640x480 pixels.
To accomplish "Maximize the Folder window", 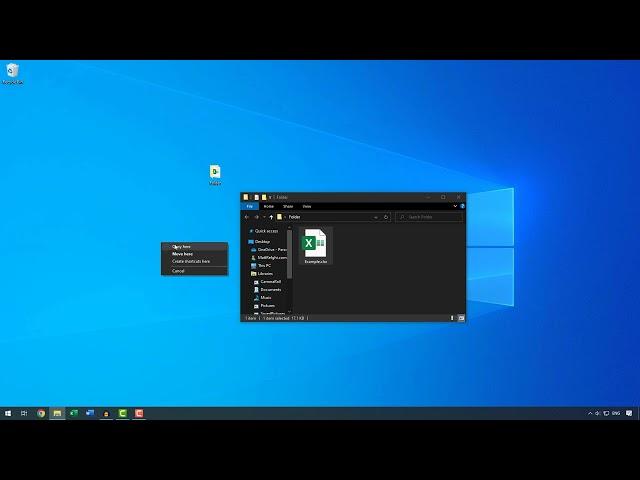I will [443, 197].
